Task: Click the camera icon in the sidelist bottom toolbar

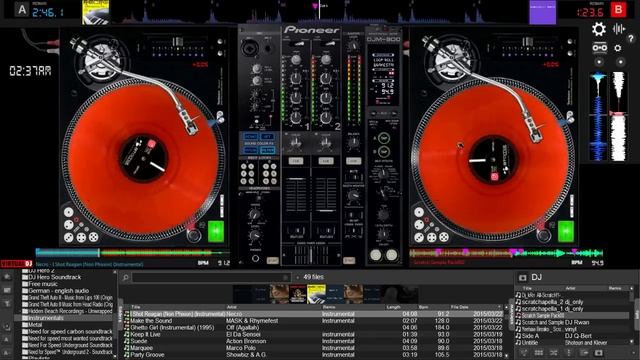Action: [598, 353]
